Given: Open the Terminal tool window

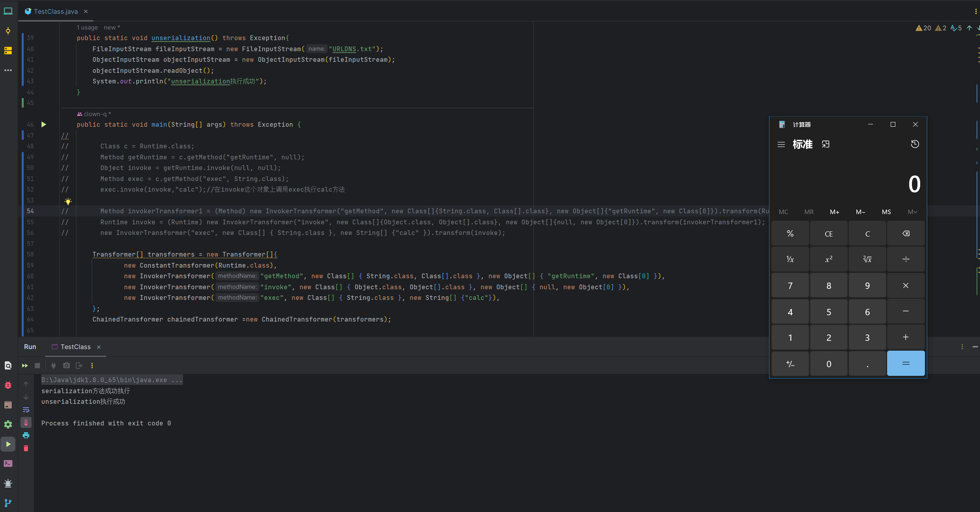Looking at the screenshot, I should pos(8,464).
